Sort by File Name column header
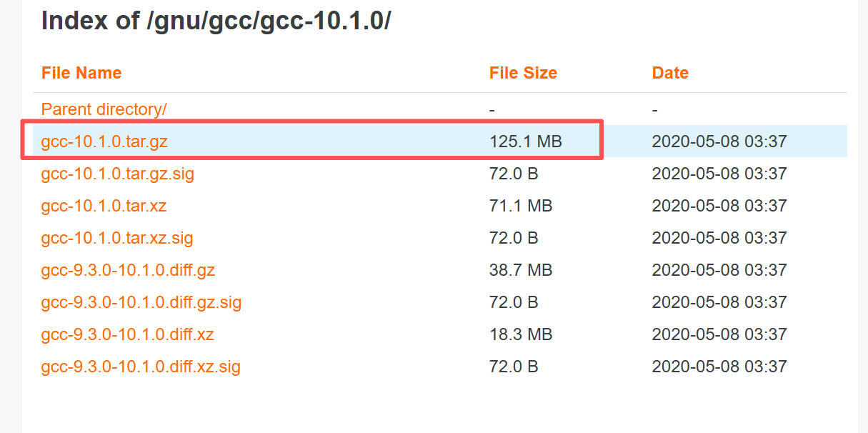Image resolution: width=868 pixels, height=433 pixels. point(81,73)
